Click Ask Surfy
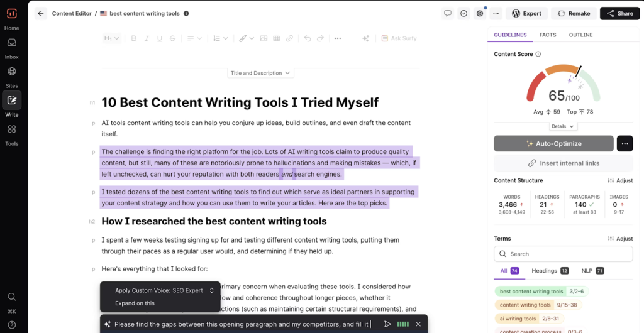Screen dimensions: 644x333 tap(399, 38)
